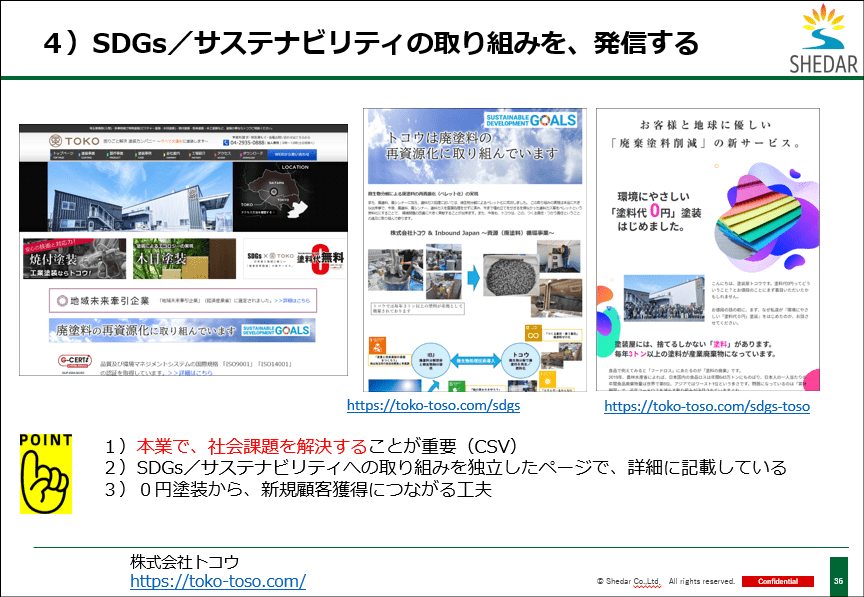Click the TOKO logo in website screenshot

coord(74,141)
